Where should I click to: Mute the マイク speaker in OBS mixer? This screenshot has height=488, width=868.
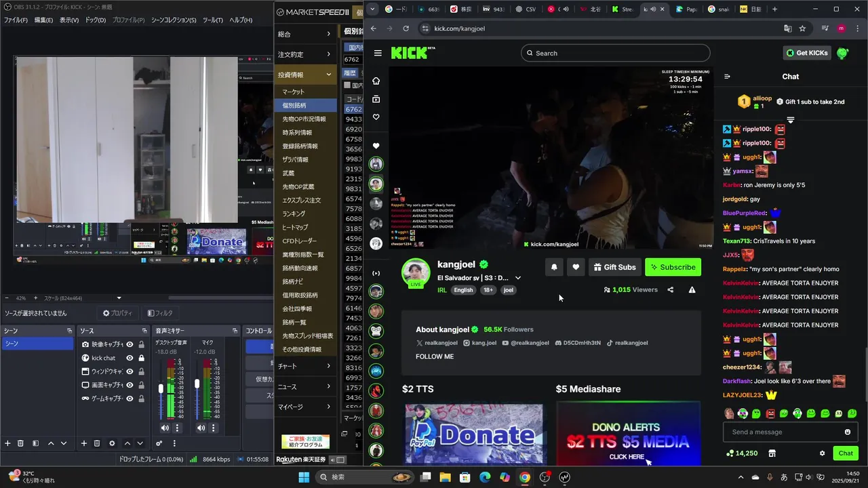click(201, 428)
